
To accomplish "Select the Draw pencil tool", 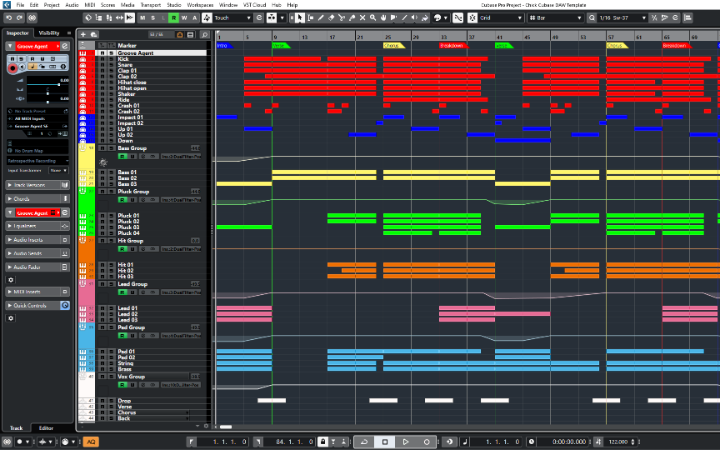I will click(x=321, y=18).
